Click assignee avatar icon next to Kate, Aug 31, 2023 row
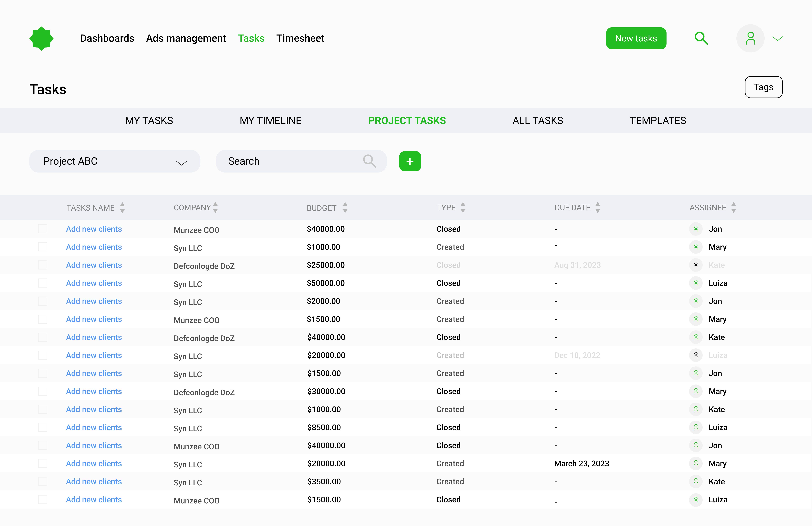Screen dimensions: 812x526 pos(696,265)
